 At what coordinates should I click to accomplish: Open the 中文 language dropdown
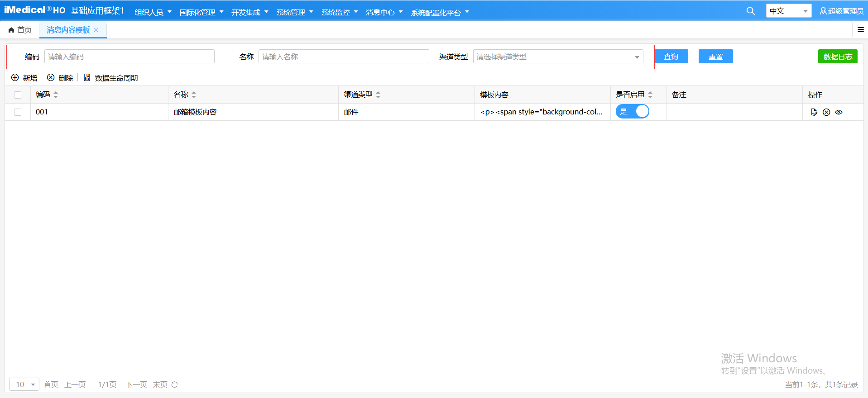click(x=788, y=11)
